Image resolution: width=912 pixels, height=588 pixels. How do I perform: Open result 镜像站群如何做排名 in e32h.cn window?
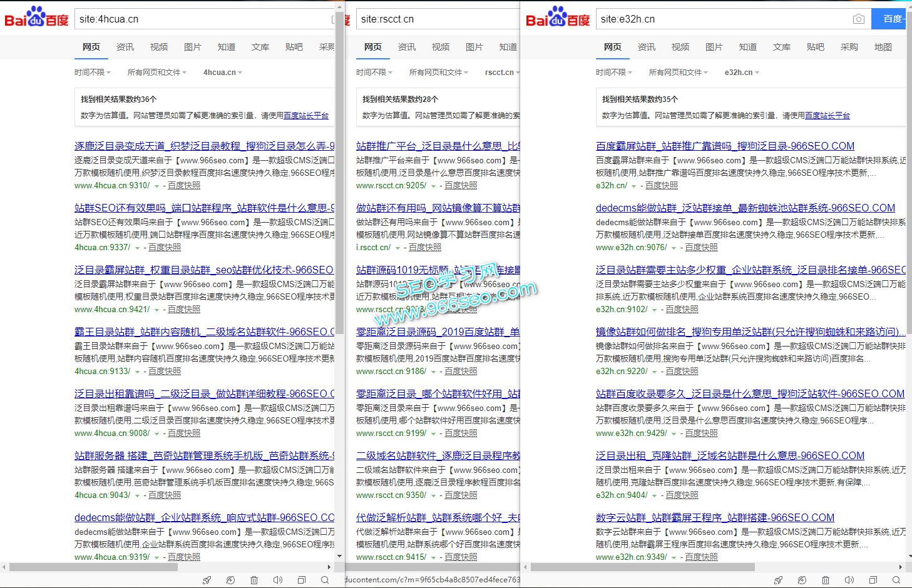751,332
